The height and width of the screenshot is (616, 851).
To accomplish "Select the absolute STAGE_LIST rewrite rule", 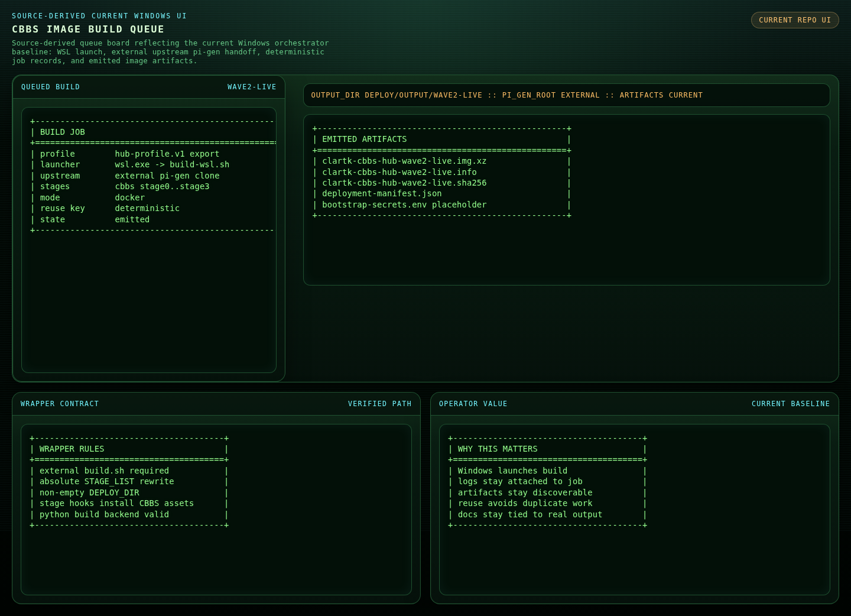I will point(107,481).
